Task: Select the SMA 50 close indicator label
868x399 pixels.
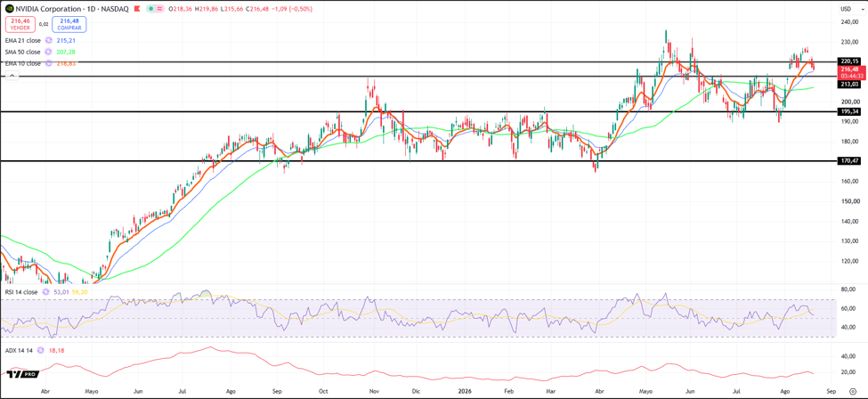Action: coord(22,52)
